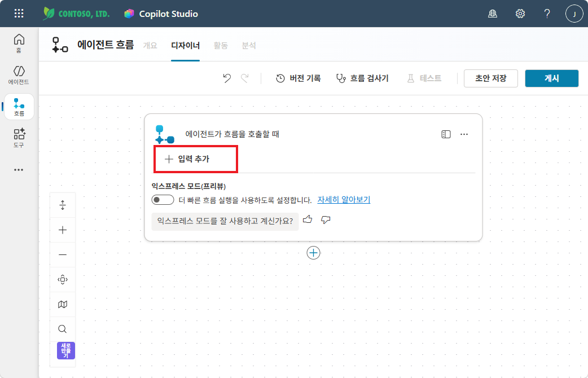Click 초안 저장 button
Viewport: 588px width, 378px height.
coord(491,78)
